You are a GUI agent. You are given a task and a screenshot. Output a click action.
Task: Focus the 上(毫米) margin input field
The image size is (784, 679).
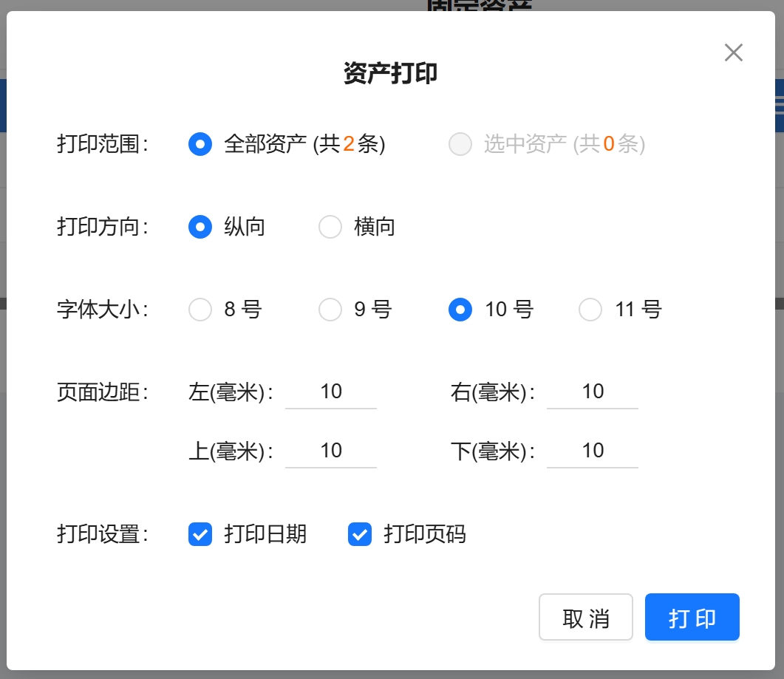click(x=331, y=451)
